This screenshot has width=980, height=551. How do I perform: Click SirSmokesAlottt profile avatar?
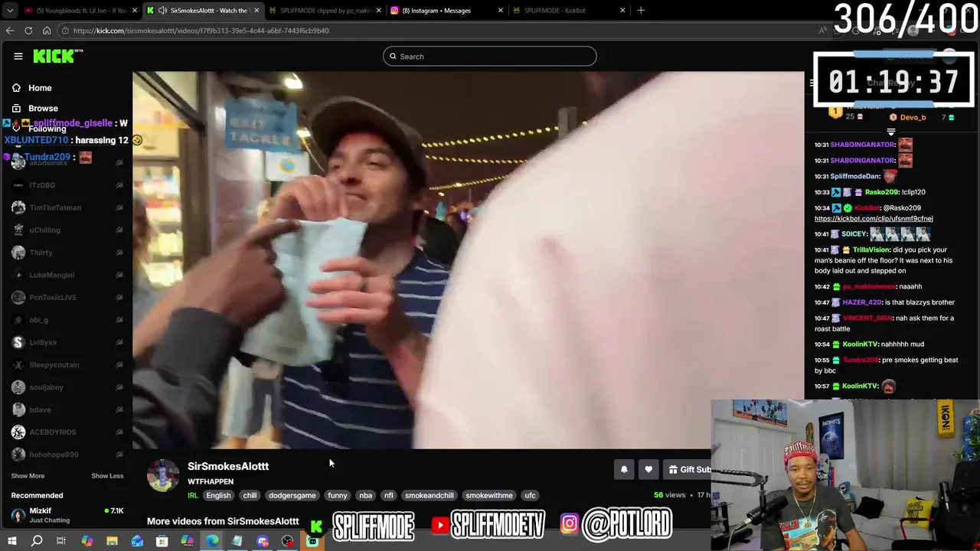click(163, 475)
